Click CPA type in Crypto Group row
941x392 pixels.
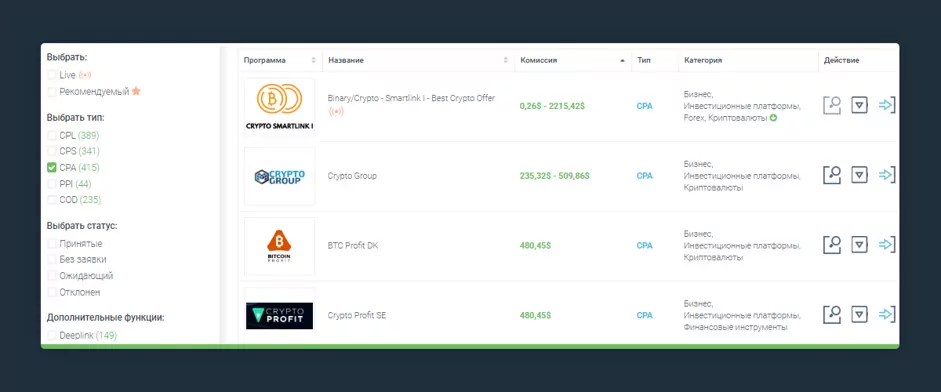coord(645,176)
